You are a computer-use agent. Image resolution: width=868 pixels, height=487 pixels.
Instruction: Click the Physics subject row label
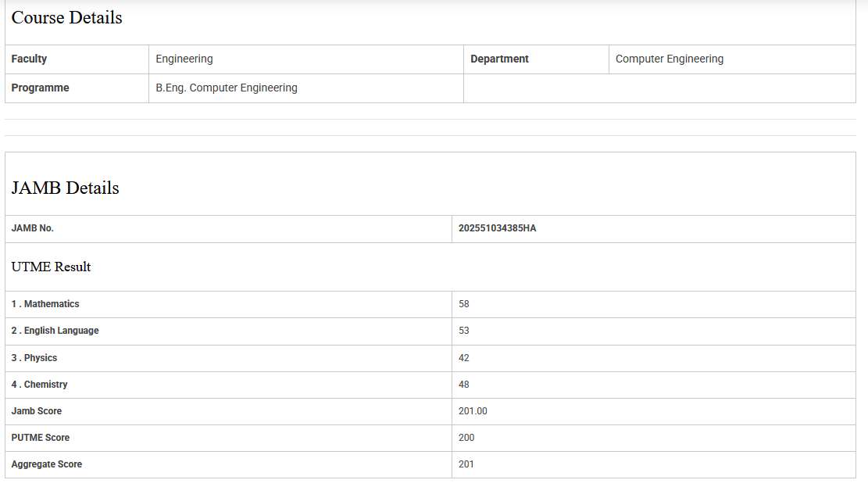click(34, 358)
